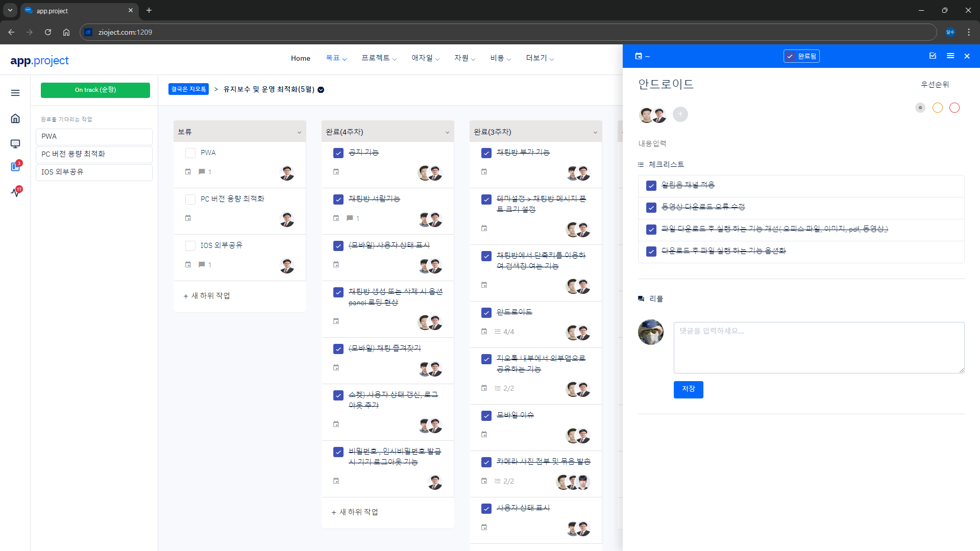
Task: Save the comment with 저장
Action: click(688, 389)
